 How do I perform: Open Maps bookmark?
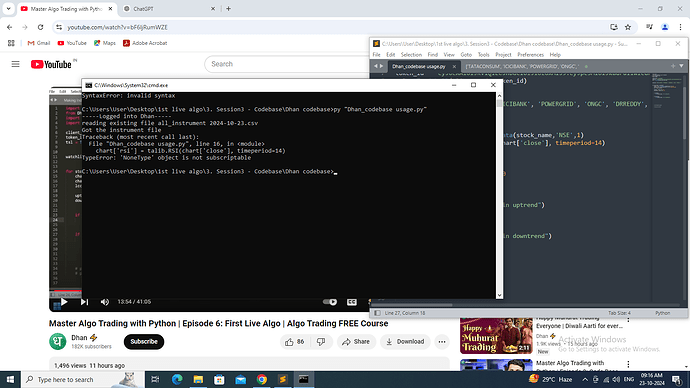(x=105, y=43)
